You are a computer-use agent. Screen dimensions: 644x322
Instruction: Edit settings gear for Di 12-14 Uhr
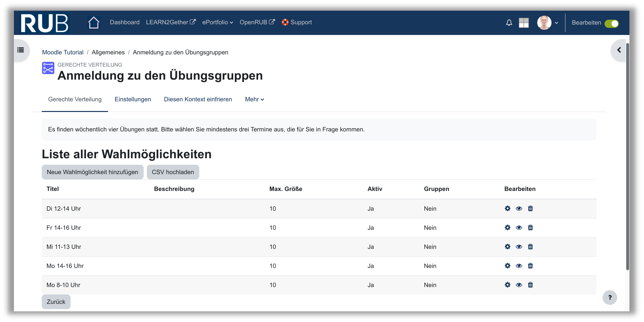point(508,208)
